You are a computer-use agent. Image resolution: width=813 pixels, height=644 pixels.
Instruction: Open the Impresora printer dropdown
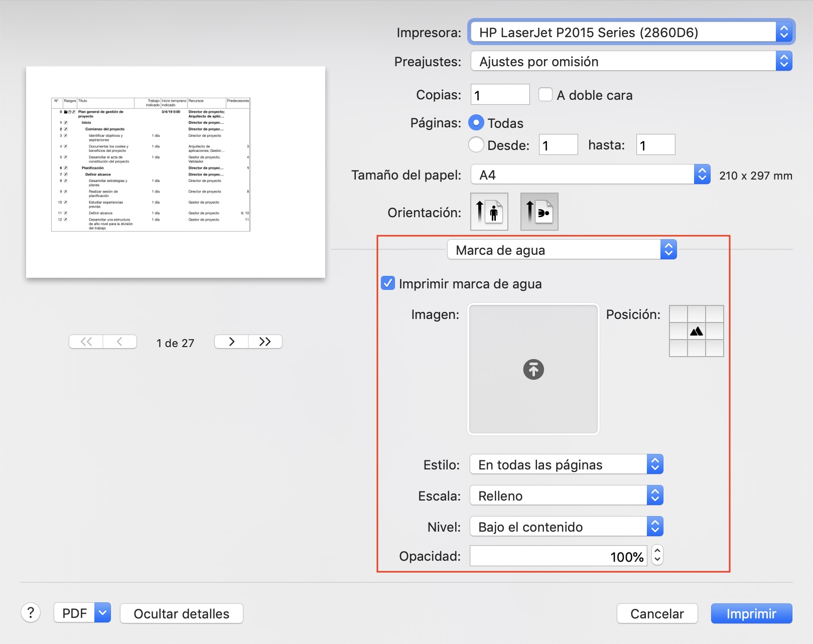[x=631, y=32]
